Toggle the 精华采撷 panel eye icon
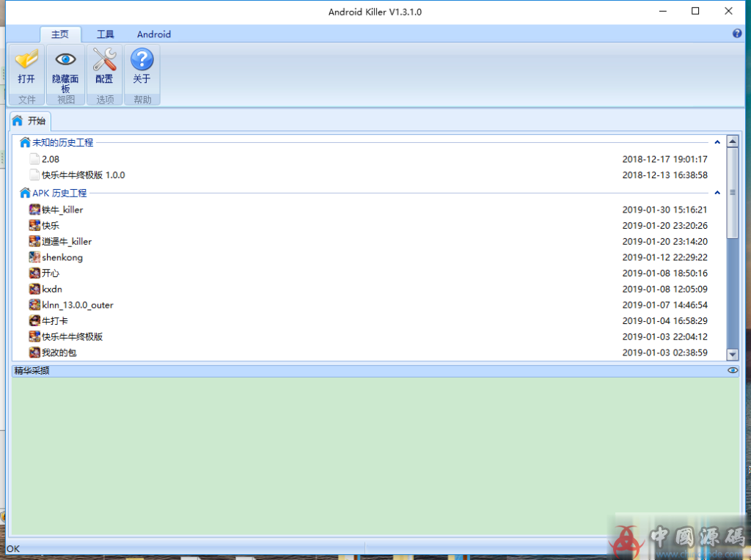Viewport: 751px width, 560px height. (733, 370)
